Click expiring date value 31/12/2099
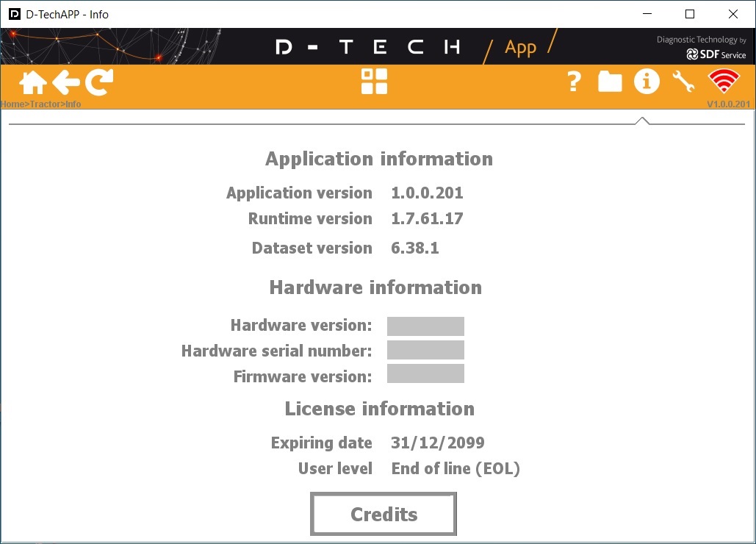756x544 pixels. coord(437,443)
